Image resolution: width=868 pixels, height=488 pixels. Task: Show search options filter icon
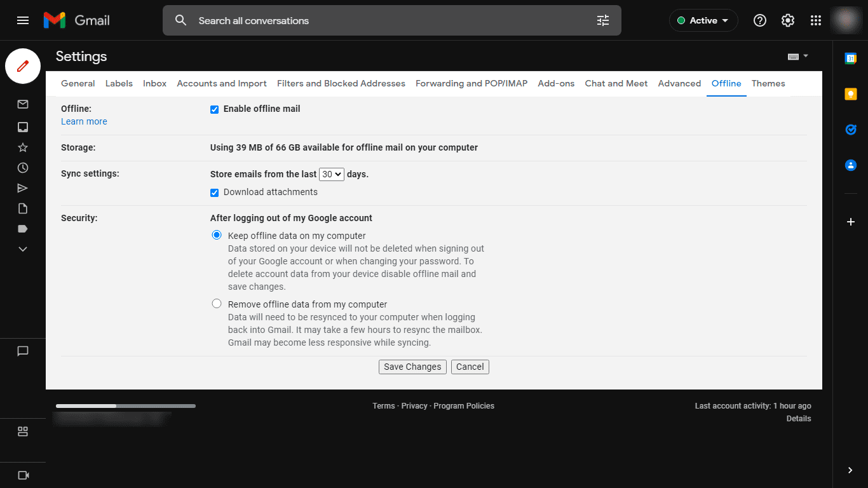click(603, 20)
